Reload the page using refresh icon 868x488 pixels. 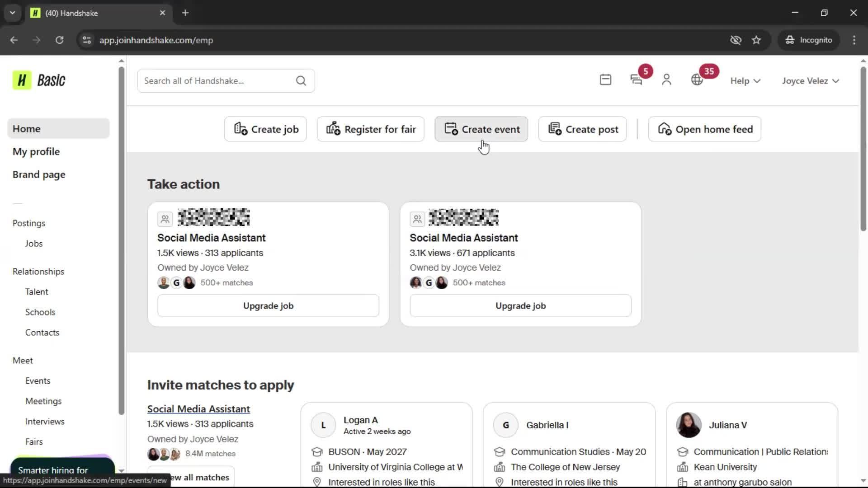point(59,40)
